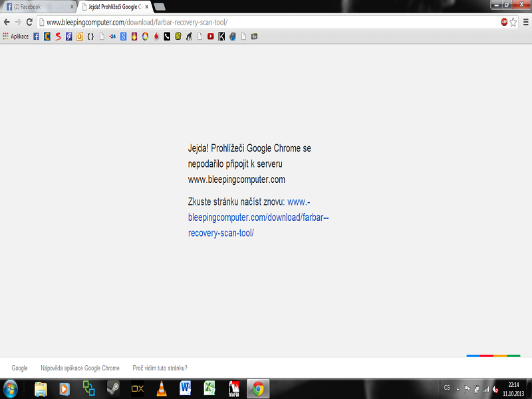Open Nápověda aplikace Google Chrome link

click(x=80, y=368)
